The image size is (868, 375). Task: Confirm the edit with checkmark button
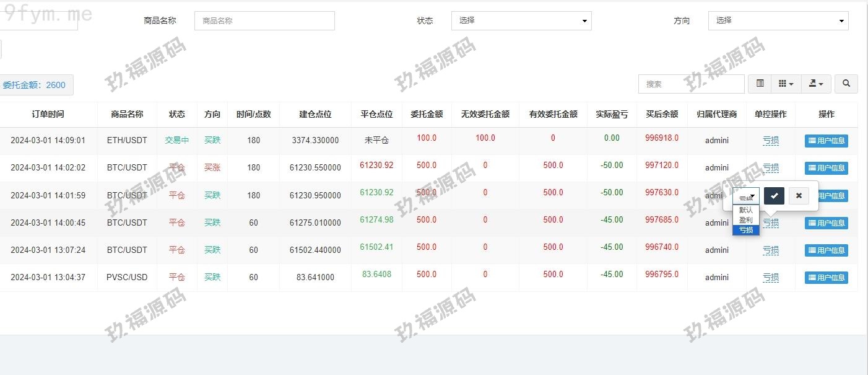[x=774, y=196]
